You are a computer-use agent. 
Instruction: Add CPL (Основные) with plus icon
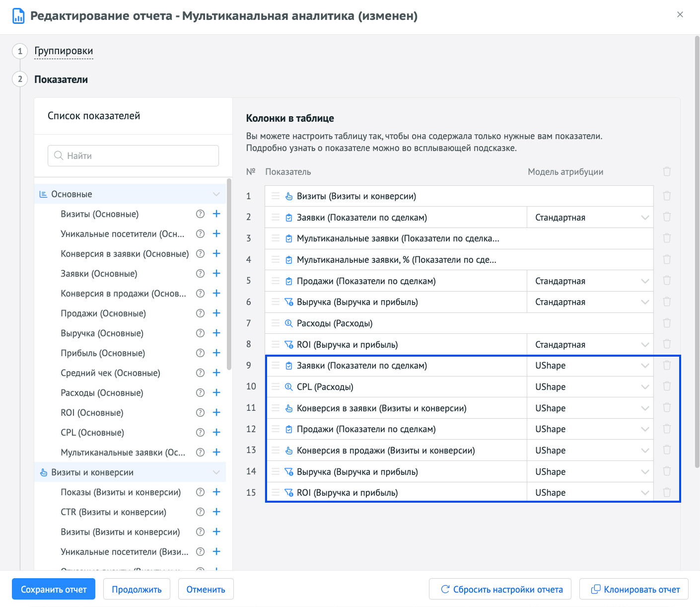[216, 432]
